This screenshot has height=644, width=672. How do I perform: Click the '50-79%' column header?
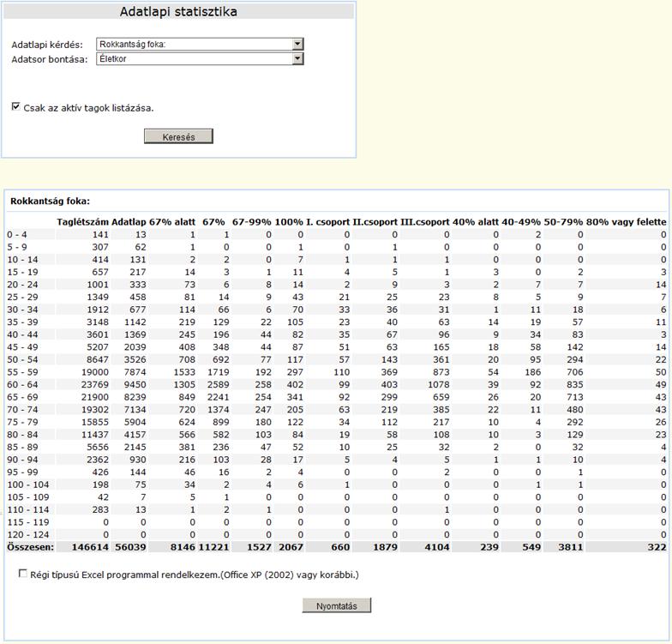point(563,222)
